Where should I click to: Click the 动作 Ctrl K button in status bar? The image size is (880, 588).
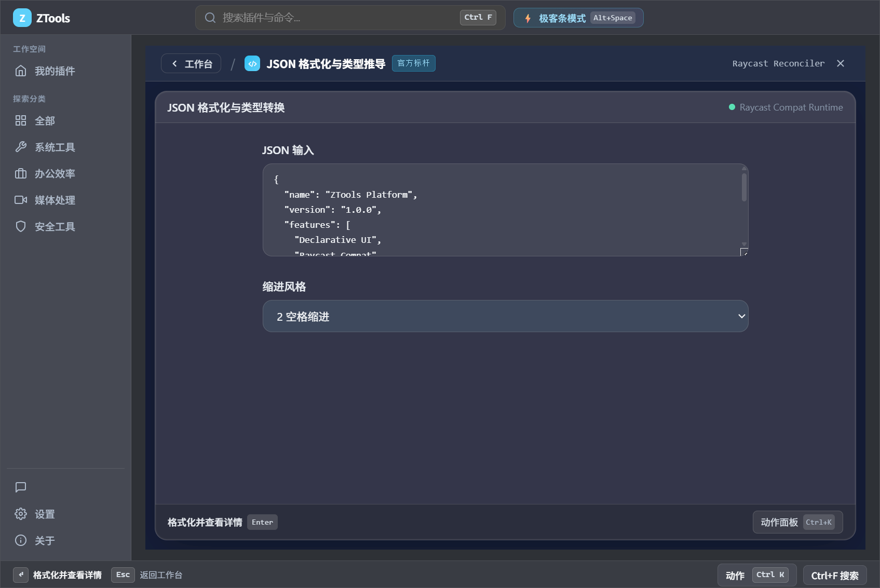(757, 575)
